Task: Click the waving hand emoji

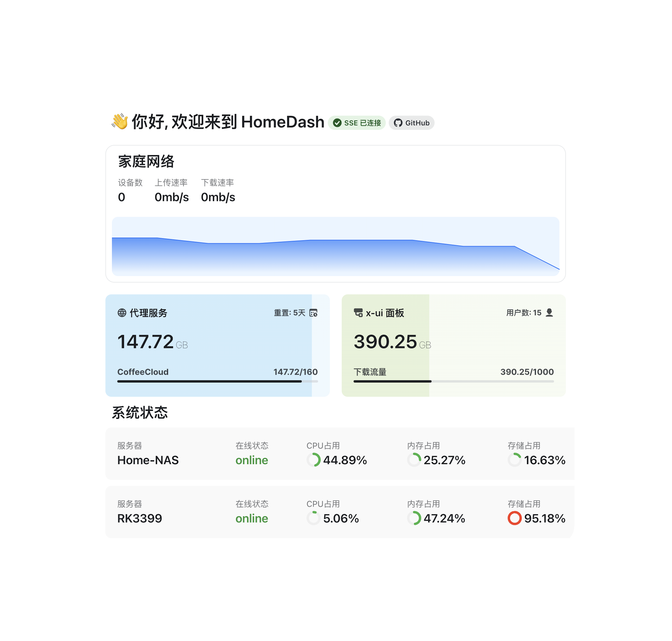Action: point(120,122)
